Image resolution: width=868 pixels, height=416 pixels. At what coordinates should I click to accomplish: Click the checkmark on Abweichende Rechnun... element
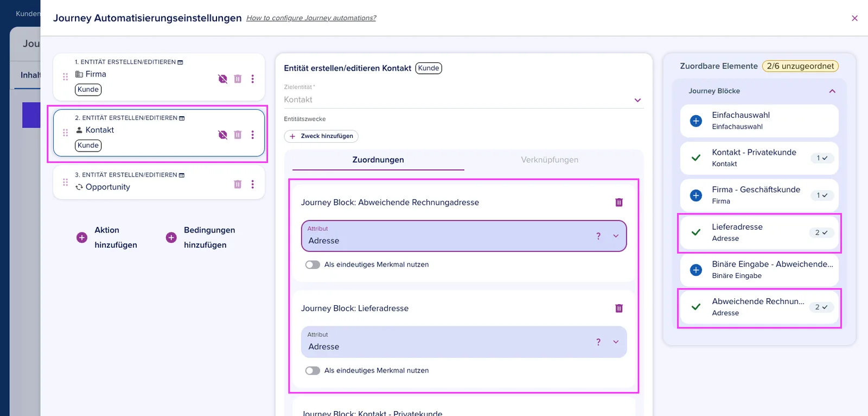pyautogui.click(x=696, y=307)
